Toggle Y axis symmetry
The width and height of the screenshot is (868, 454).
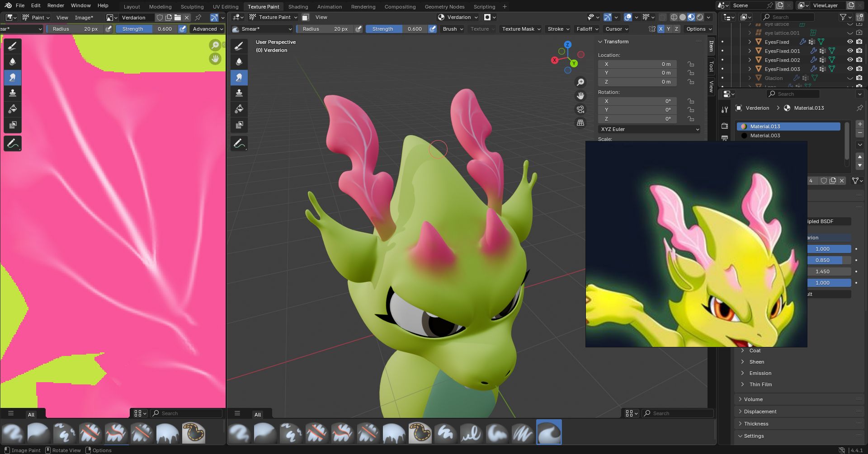[669, 29]
